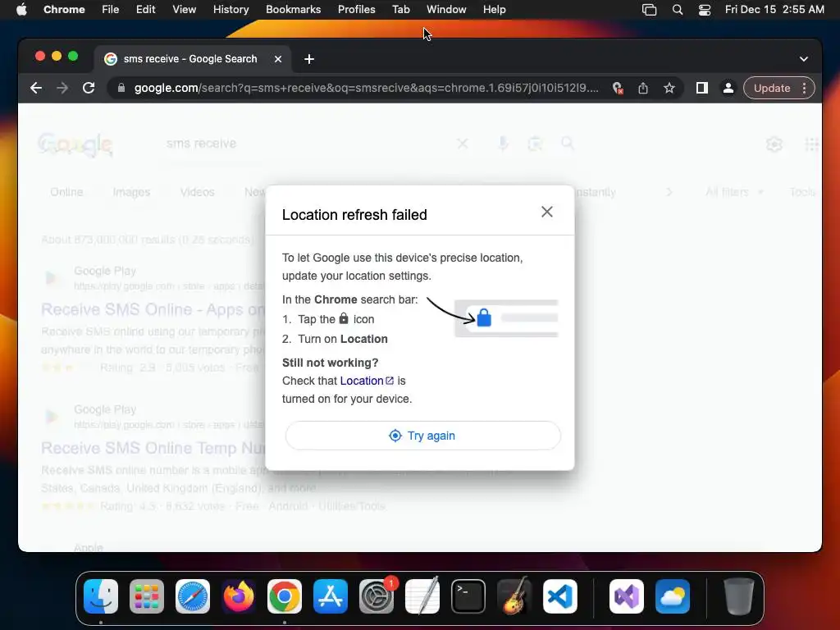Open Launchpad from the Dock

[147, 596]
